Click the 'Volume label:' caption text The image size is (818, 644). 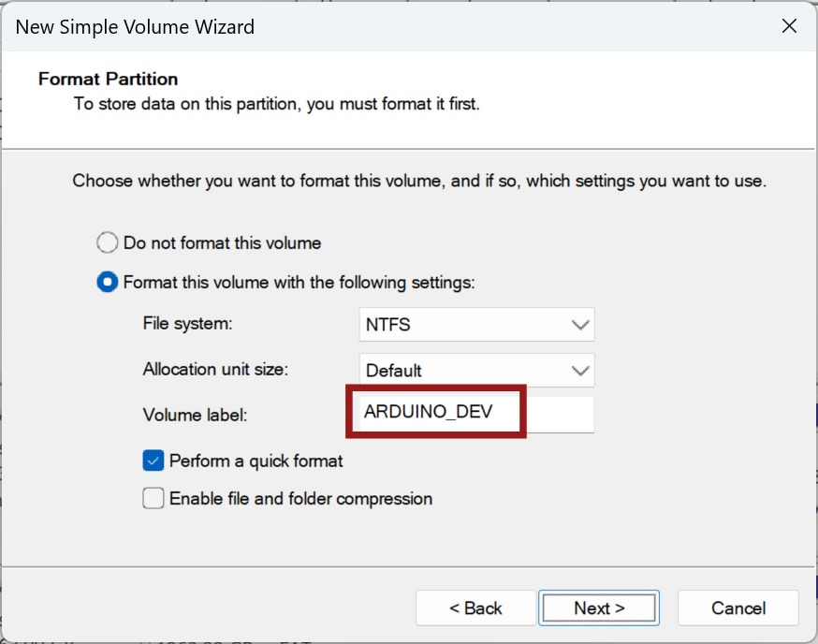tap(195, 414)
